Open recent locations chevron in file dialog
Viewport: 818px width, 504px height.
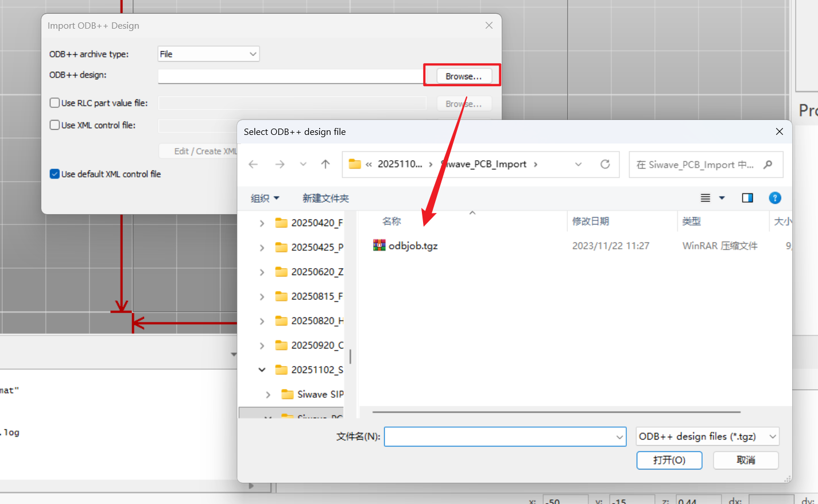(x=303, y=164)
